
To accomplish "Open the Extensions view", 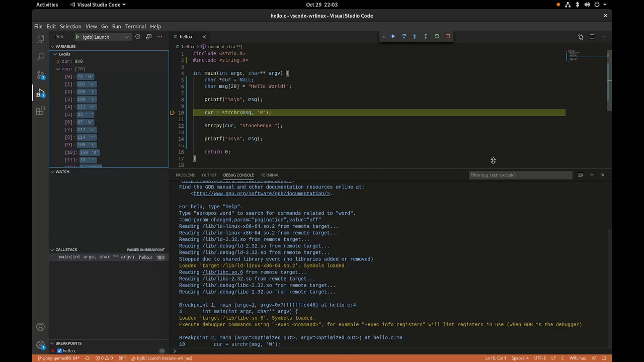I will point(40,111).
